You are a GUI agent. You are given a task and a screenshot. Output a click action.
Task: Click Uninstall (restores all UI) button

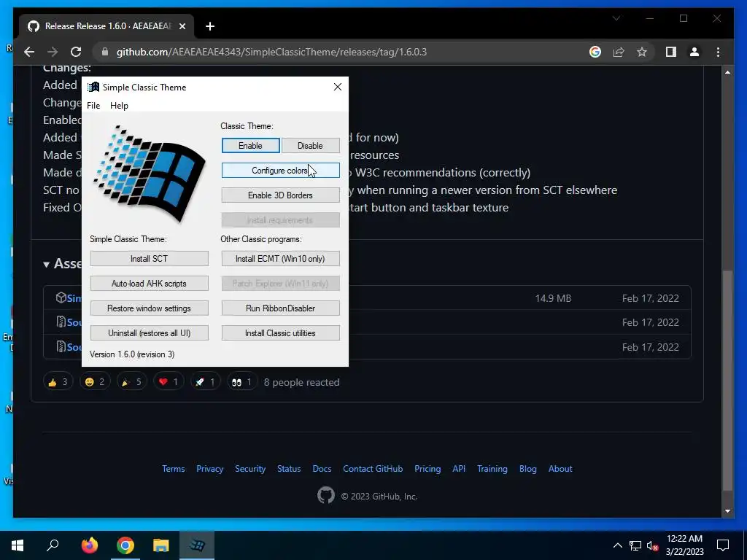[x=149, y=332]
